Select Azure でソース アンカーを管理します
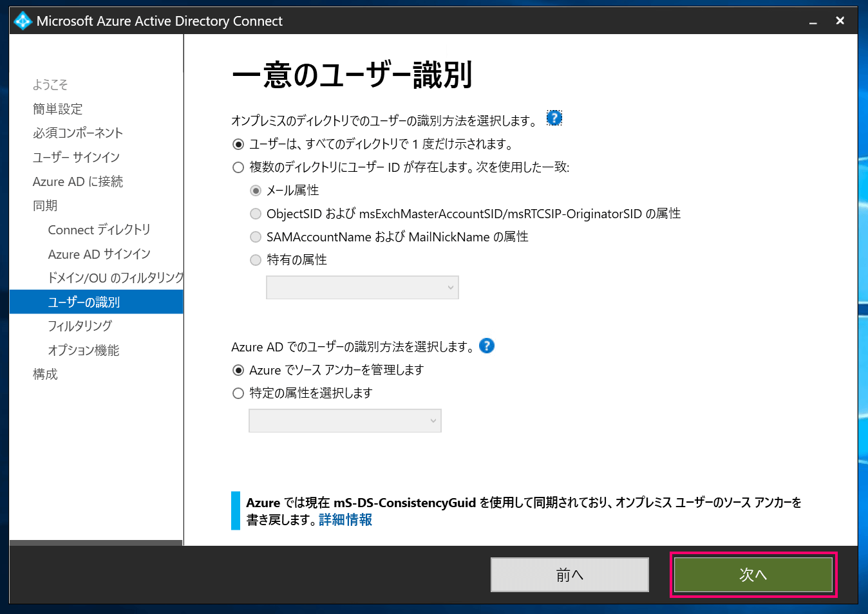The image size is (868, 614). (238, 370)
